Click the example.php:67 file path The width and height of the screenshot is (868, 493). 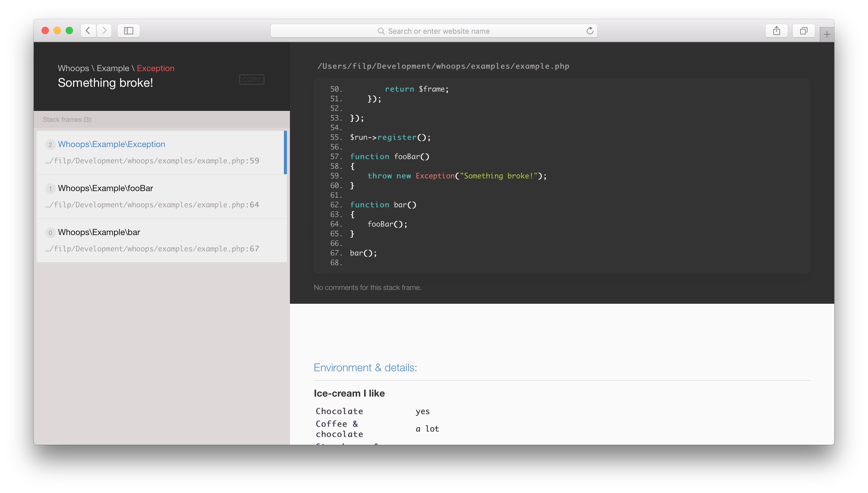click(152, 249)
